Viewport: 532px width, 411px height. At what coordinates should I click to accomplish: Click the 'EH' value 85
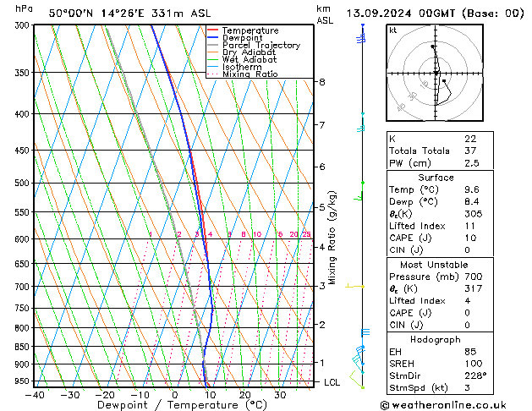tap(470, 352)
